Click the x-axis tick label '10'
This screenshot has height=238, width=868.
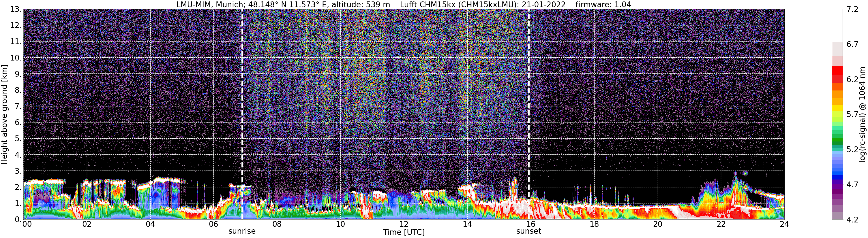(x=340, y=224)
